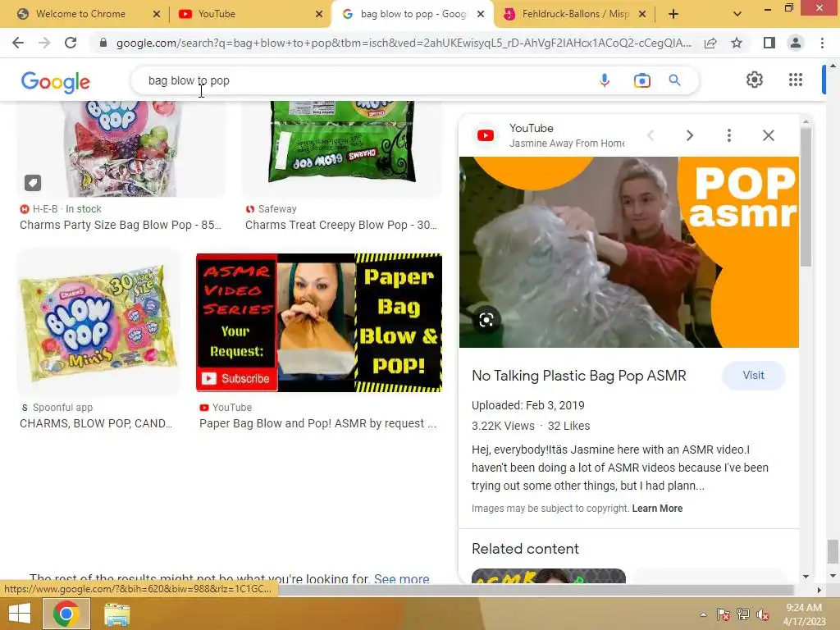Bookmark this tab with the star icon

click(737, 43)
